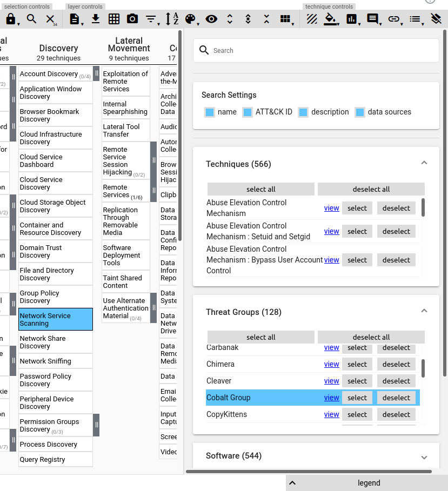Click select all under Techniques

coord(260,189)
